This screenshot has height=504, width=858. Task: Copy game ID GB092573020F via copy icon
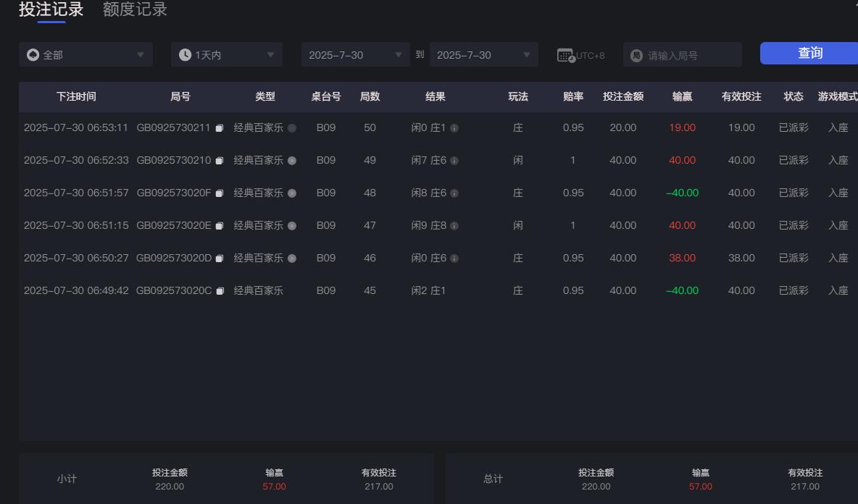coord(220,193)
